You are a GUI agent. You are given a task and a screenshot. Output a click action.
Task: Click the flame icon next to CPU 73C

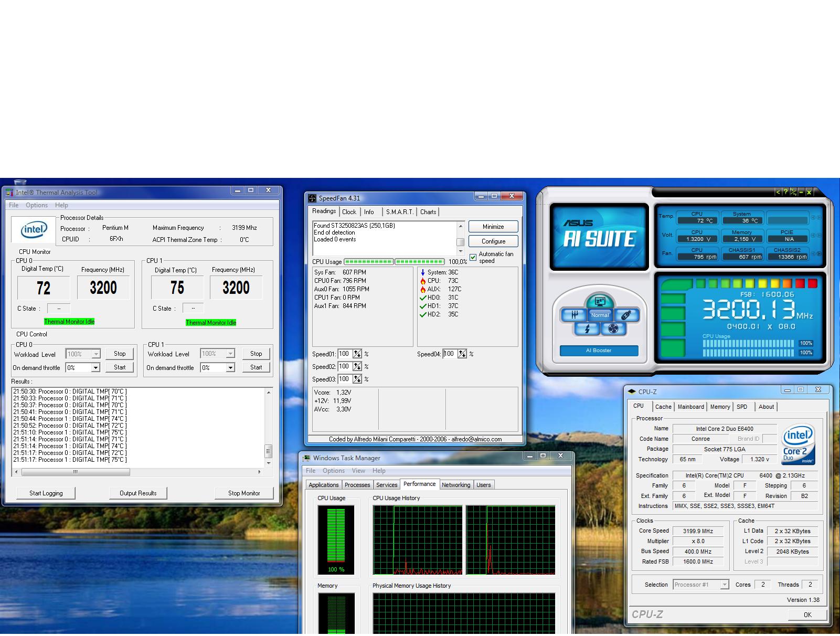[x=423, y=281]
